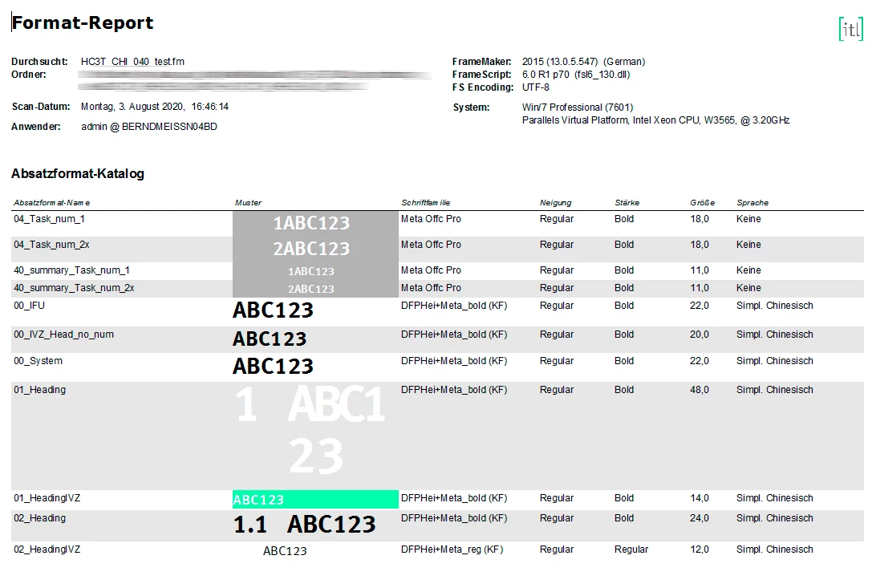Image resolution: width=872 pixels, height=588 pixels.
Task: Click font DFPHei+Meta_reg (KF) cell
Action: pyautogui.click(x=452, y=549)
